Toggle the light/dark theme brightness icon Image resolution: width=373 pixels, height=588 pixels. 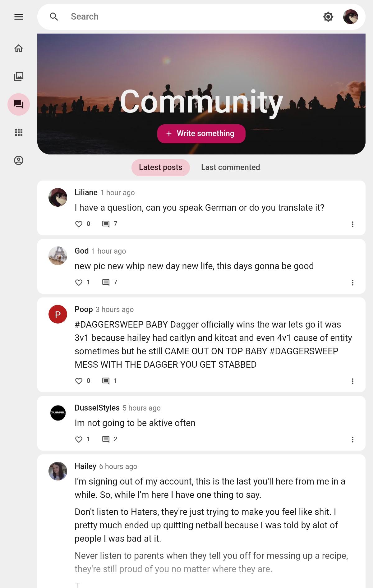pos(328,17)
